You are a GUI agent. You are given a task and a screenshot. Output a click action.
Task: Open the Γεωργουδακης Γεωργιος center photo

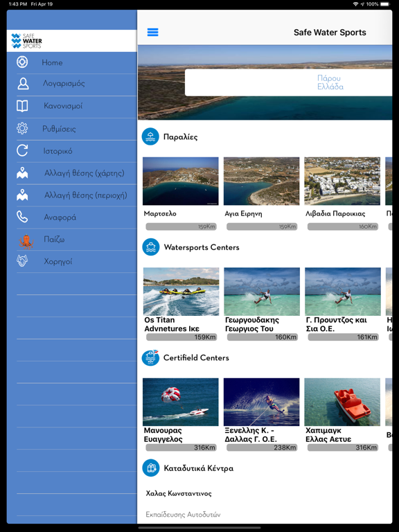262,292
